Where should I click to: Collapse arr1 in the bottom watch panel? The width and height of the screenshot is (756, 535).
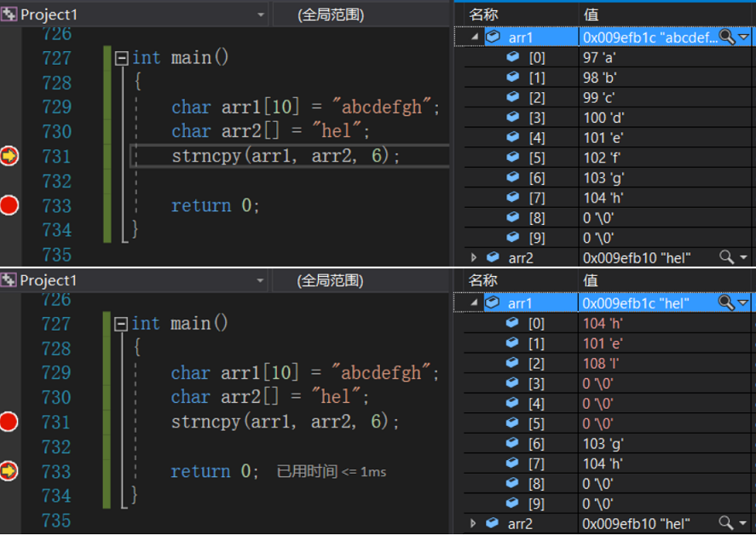point(474,302)
